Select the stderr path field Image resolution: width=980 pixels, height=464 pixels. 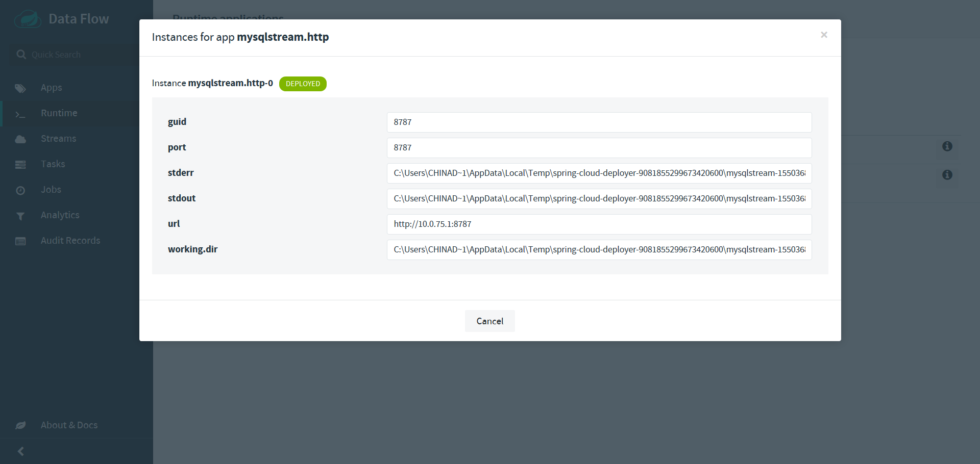point(599,173)
